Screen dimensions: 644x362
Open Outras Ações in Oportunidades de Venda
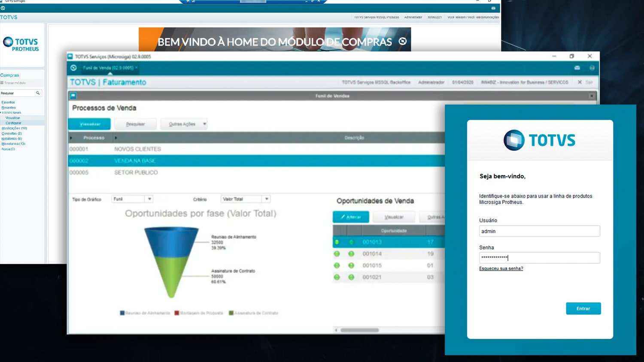[x=432, y=217]
